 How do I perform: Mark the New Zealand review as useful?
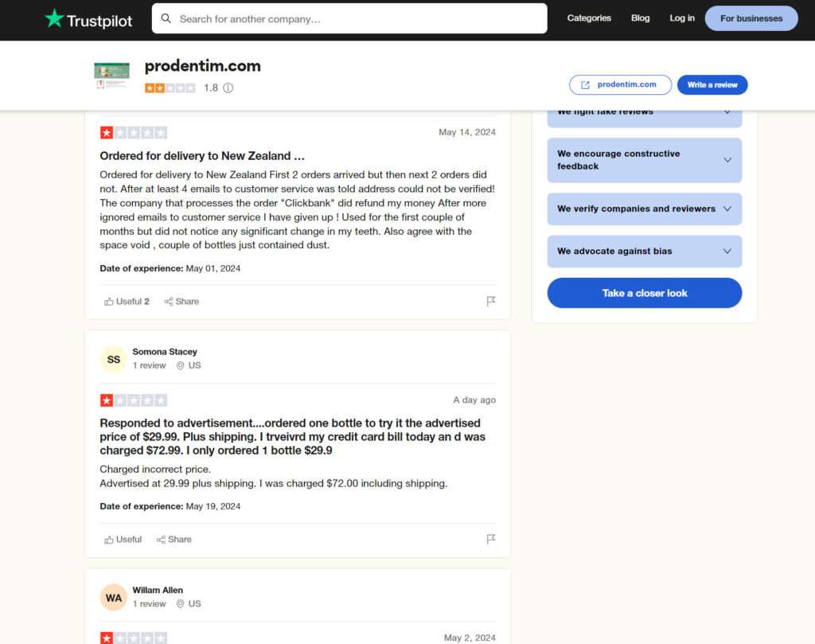[127, 302]
